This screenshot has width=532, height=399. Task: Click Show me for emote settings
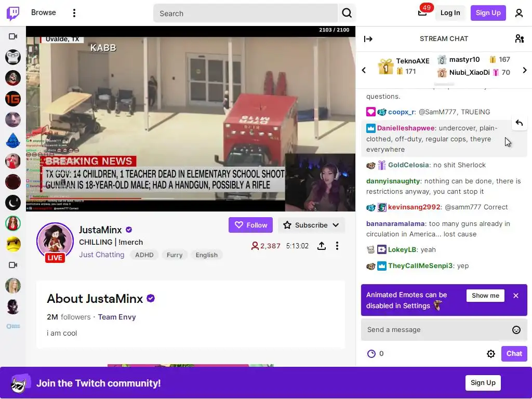(x=485, y=296)
